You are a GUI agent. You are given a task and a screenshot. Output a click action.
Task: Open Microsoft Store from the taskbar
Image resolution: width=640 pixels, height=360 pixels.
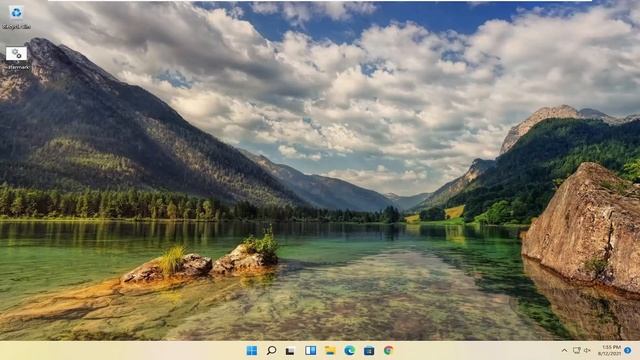coord(369,351)
